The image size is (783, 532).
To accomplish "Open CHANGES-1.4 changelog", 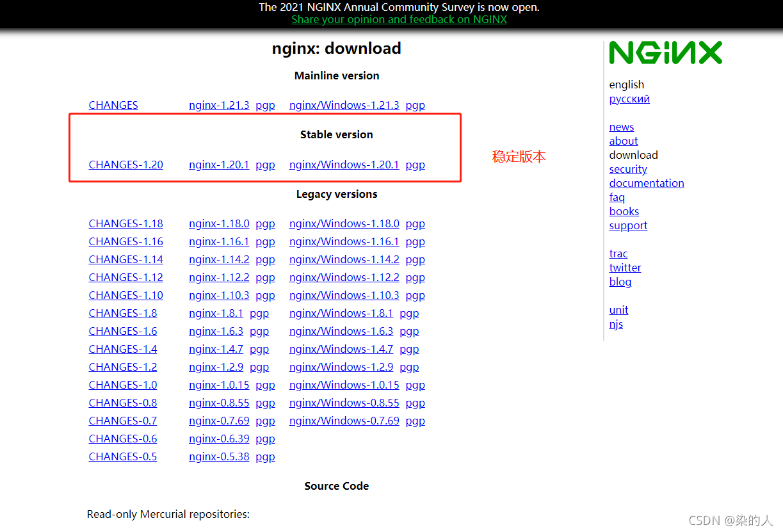I will (123, 349).
